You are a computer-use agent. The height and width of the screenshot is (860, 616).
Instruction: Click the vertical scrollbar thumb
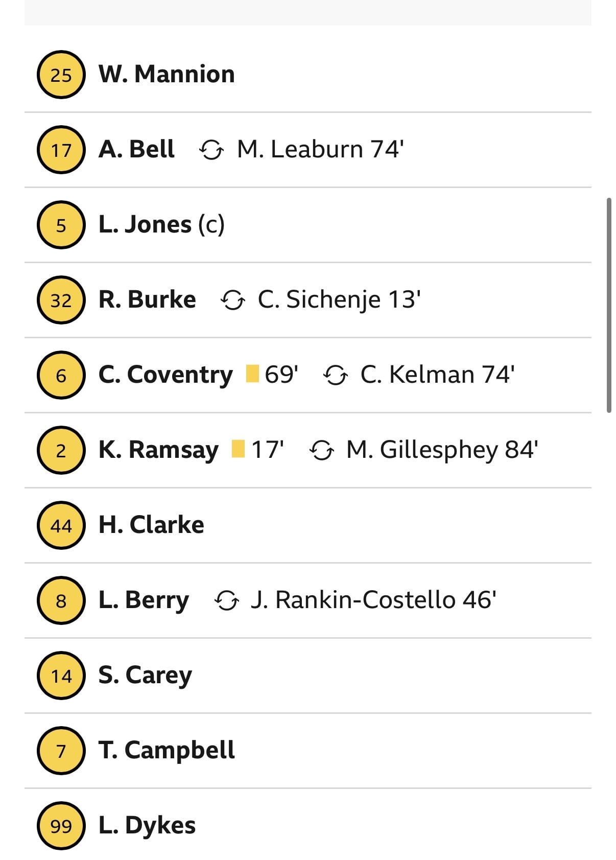(x=609, y=305)
